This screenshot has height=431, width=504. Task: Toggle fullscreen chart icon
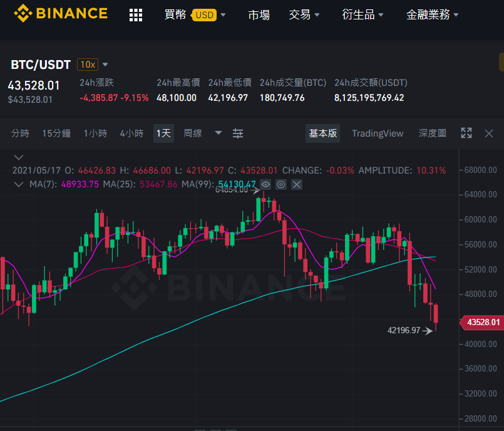point(466,133)
